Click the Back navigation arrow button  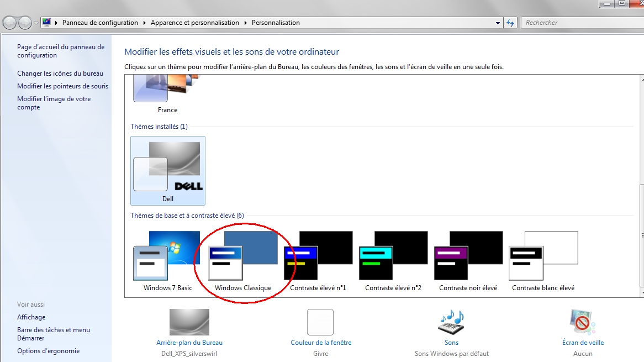9,23
